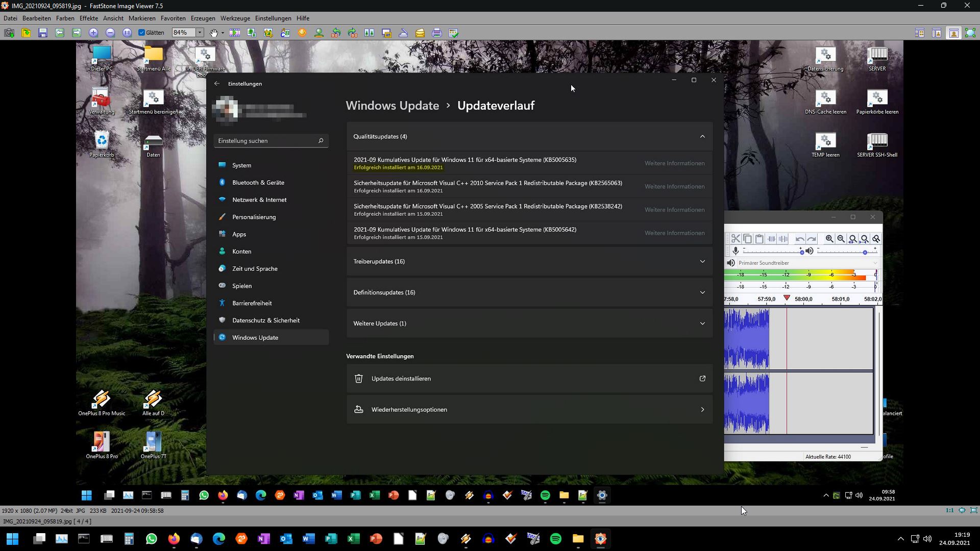980x551 pixels.
Task: Click Weitere Informationen for KB2565063
Action: click(x=674, y=186)
